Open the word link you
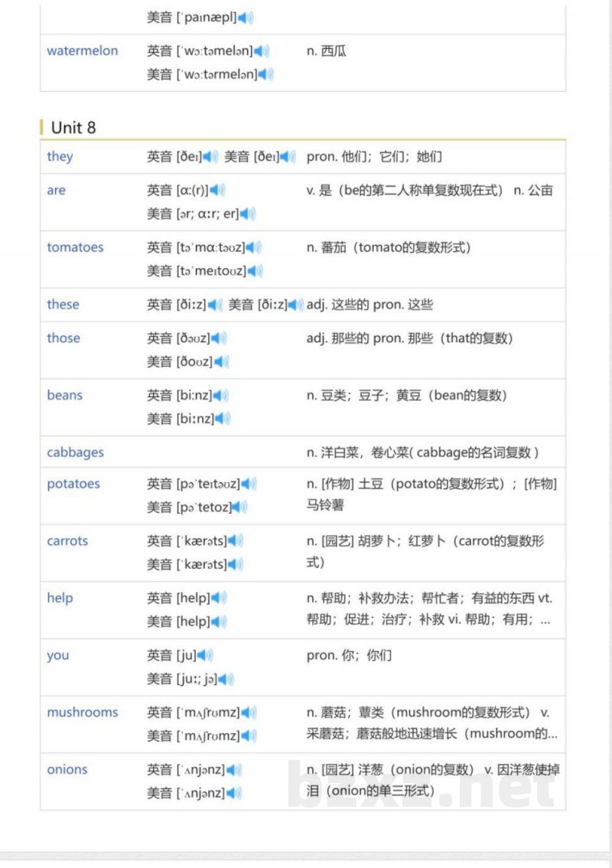This screenshot has width=612, height=868. point(58,655)
